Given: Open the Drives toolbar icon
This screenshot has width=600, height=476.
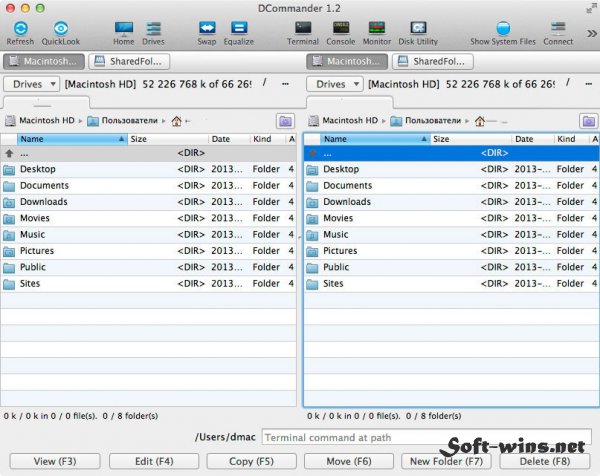Looking at the screenshot, I should coord(153,28).
